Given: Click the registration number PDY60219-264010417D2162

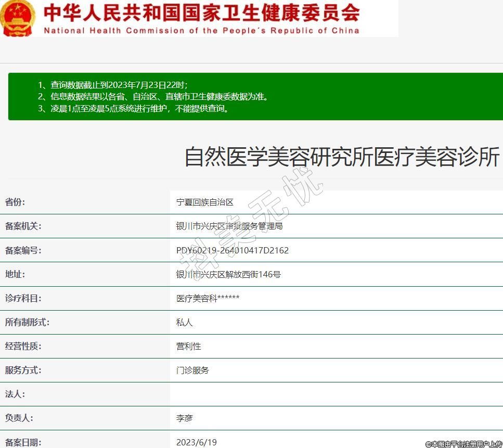Looking at the screenshot, I should [x=233, y=250].
